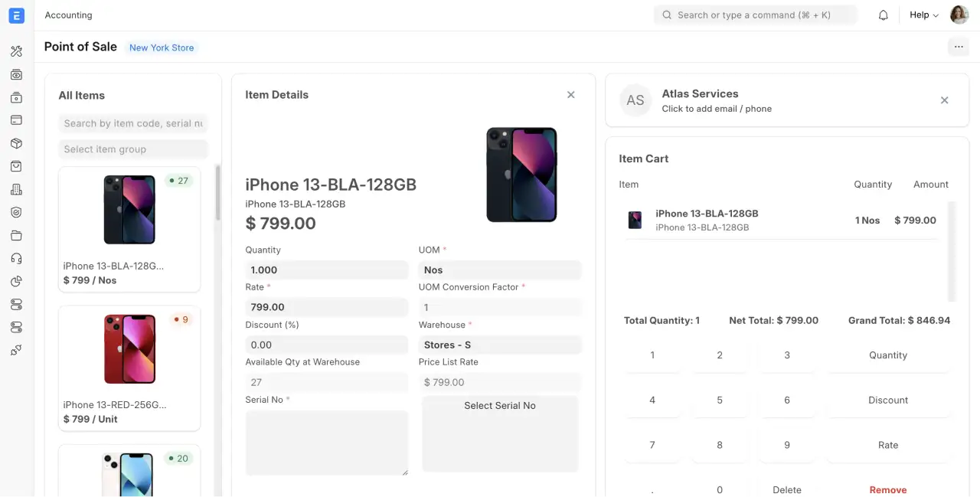980x497 pixels.
Task: Open the tools wrench sidebar icon
Action: tap(17, 51)
